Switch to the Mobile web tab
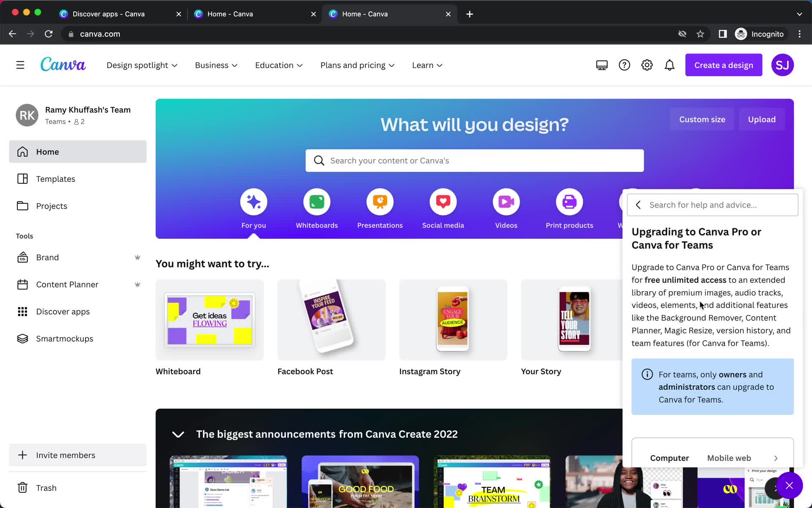812x508 pixels. tap(729, 458)
